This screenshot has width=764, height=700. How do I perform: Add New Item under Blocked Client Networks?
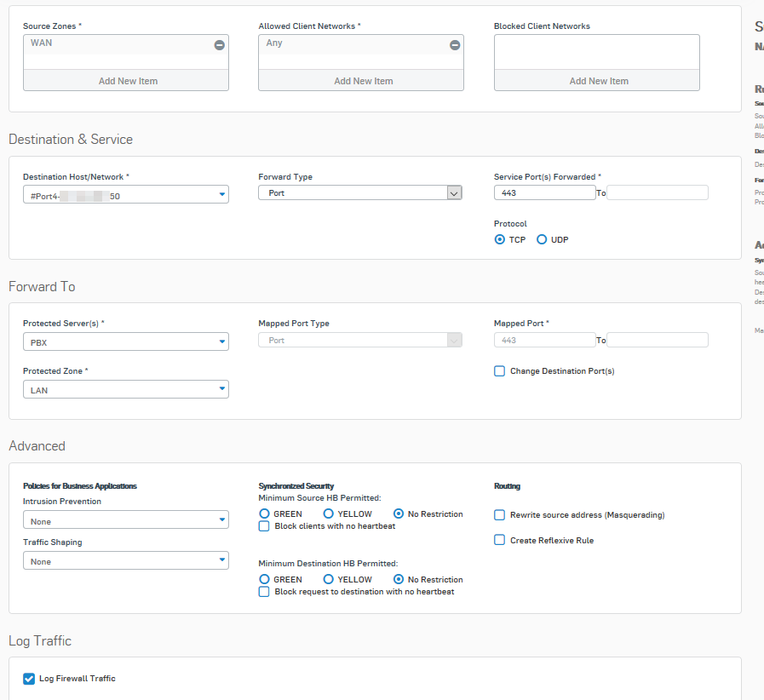point(597,80)
